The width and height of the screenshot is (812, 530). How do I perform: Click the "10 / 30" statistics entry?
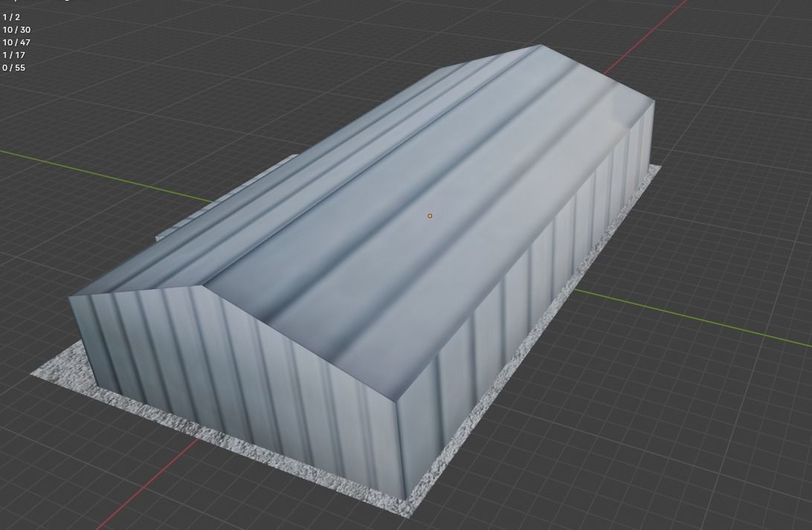16,30
